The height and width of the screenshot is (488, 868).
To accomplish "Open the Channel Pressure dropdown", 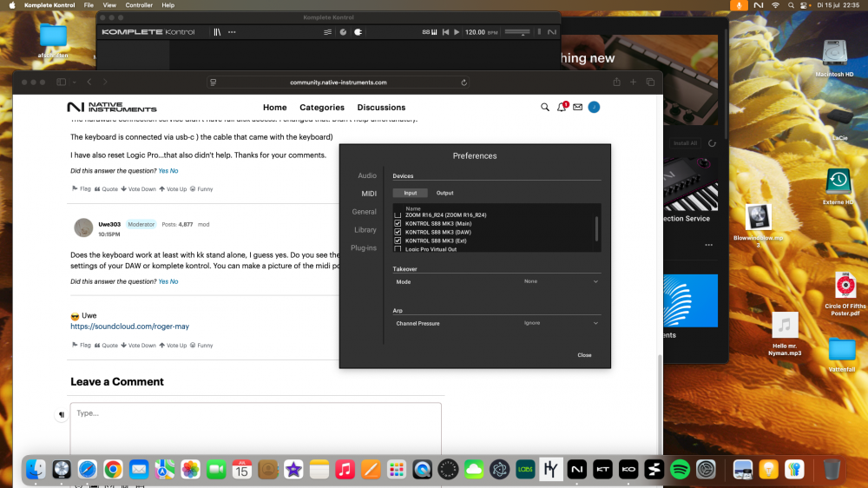I will coord(560,323).
